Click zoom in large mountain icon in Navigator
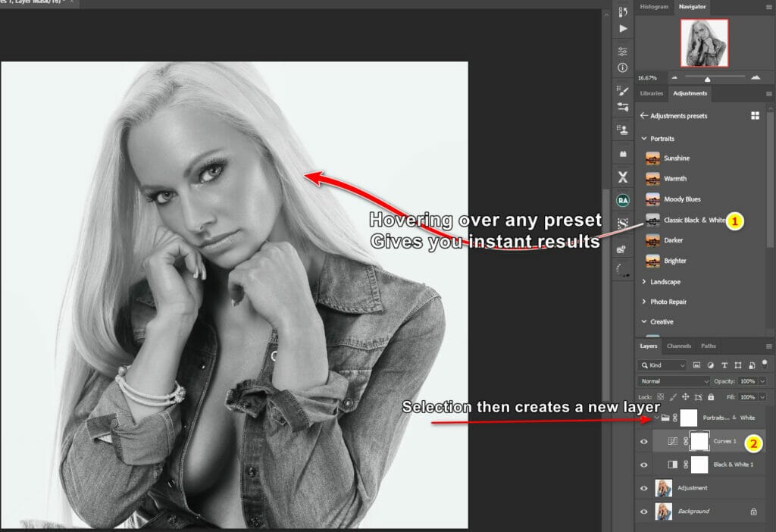The image size is (776, 532). pos(756,77)
